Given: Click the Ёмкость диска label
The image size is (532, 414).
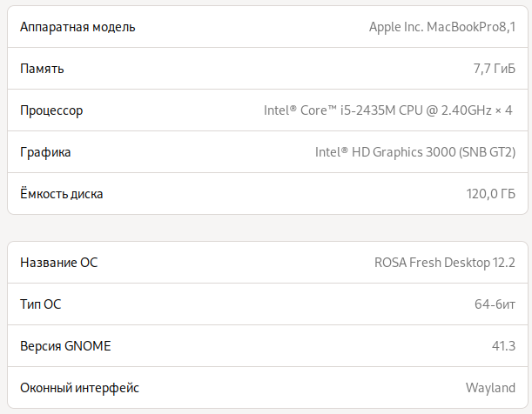Looking at the screenshot, I should pyautogui.click(x=62, y=194).
